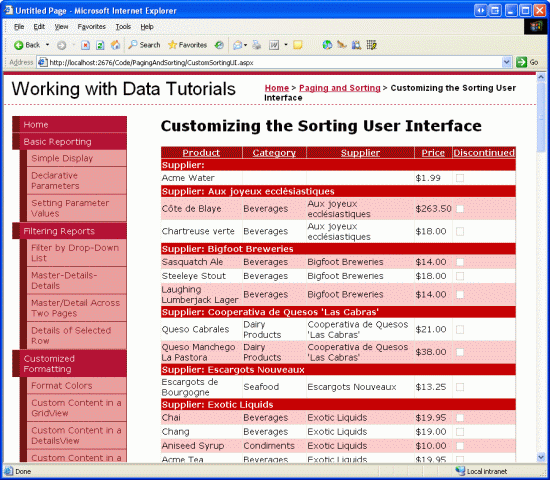
Task: Expand the address bar dropdown arrow
Action: (x=506, y=62)
